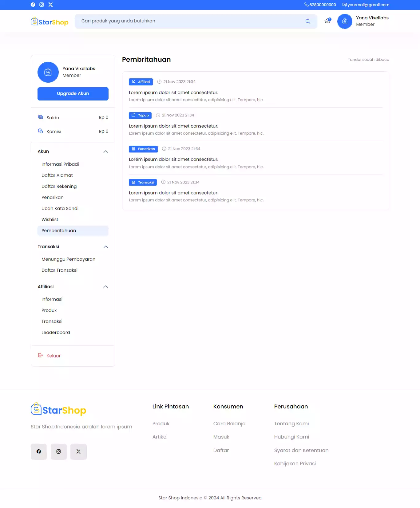420x508 pixels.
Task: Click the product search input field
Action: click(191, 21)
